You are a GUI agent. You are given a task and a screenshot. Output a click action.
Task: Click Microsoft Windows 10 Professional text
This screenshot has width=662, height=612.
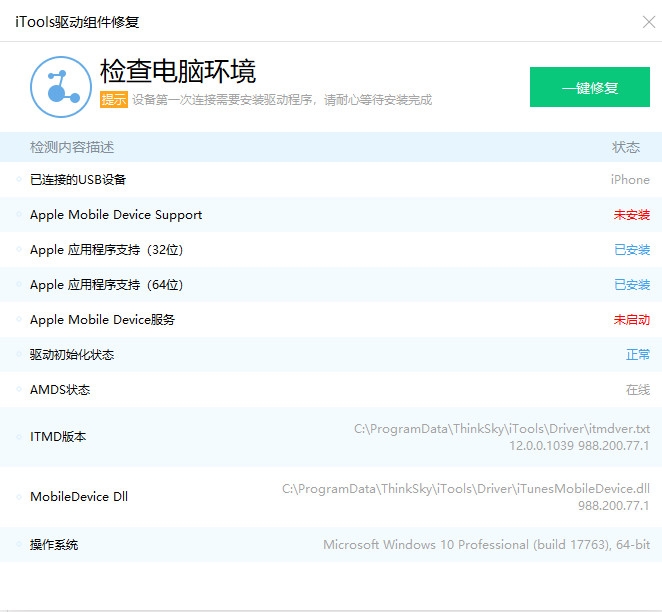[x=486, y=544]
